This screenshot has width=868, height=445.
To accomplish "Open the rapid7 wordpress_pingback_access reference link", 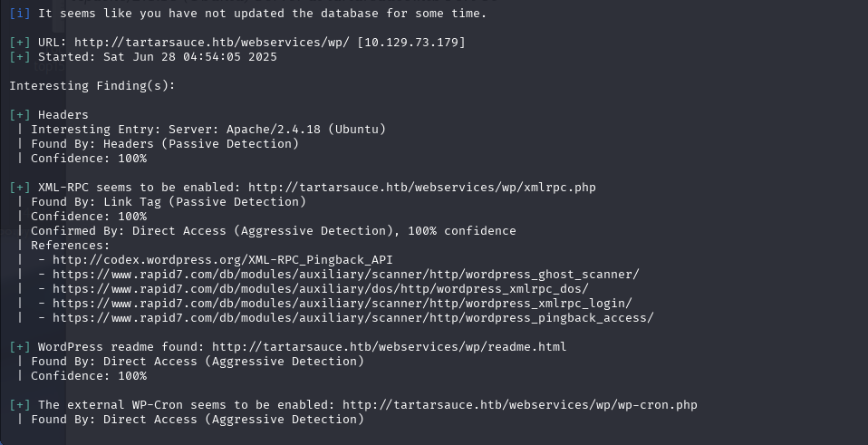I will click(353, 318).
